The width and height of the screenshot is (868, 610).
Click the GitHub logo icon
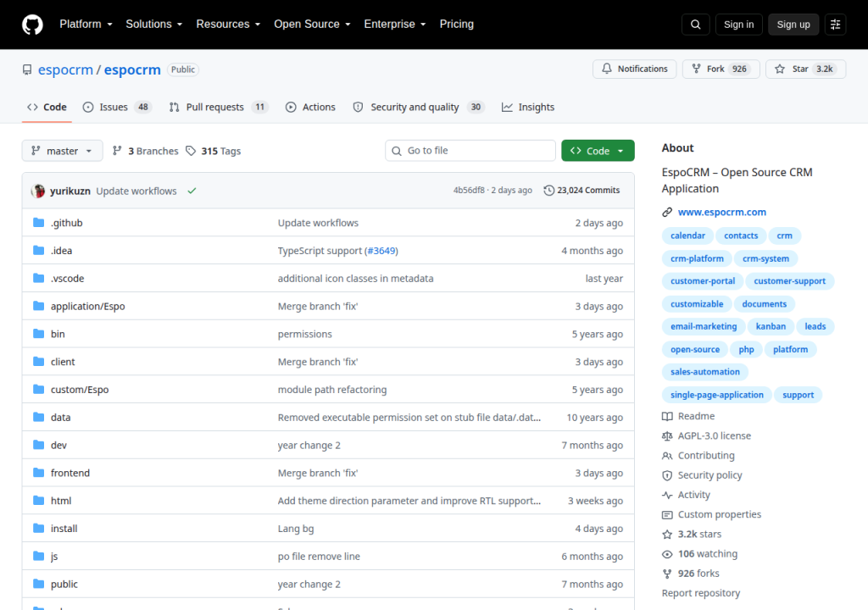pyautogui.click(x=32, y=25)
